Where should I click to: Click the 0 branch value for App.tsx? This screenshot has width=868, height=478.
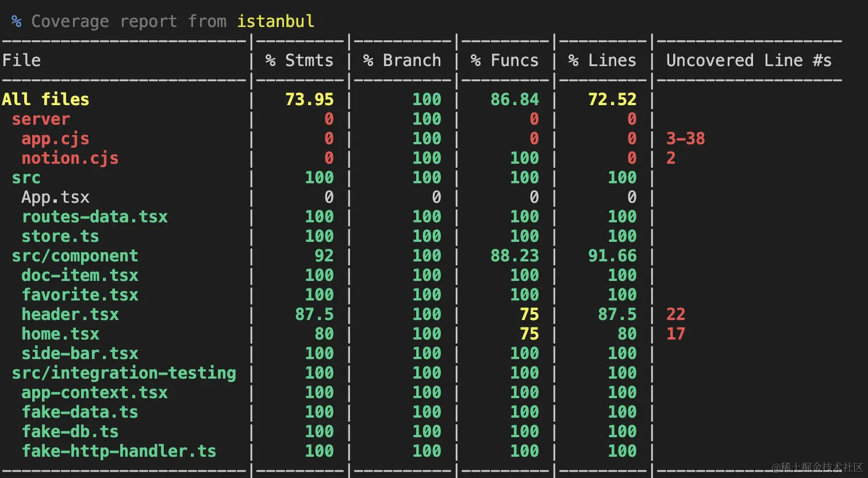436,197
